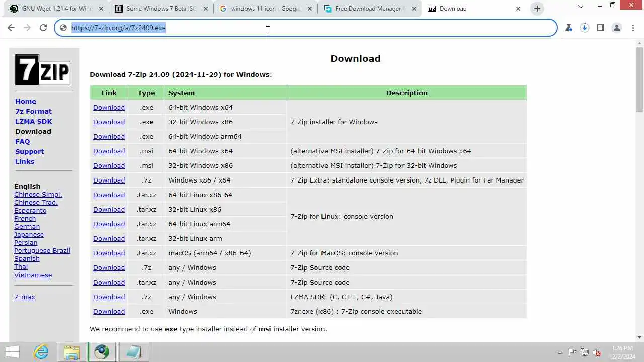Switch language to Portuguese Brazil
This screenshot has height=362, width=644.
(42, 250)
